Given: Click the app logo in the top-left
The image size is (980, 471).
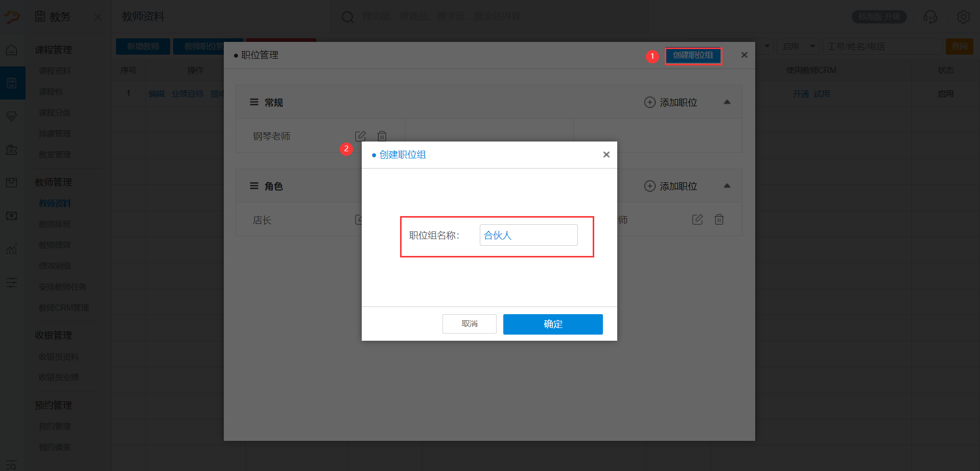Looking at the screenshot, I should pos(12,17).
